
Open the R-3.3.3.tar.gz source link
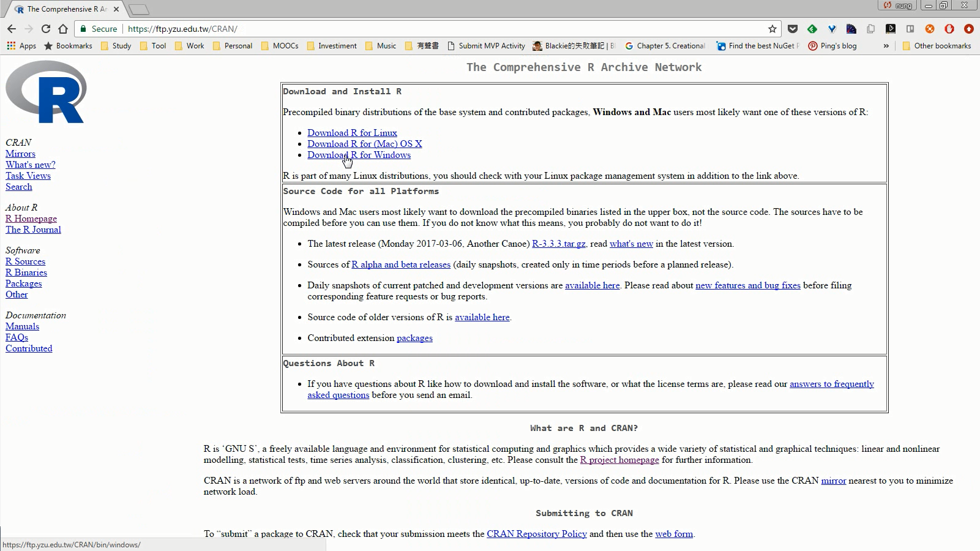click(x=558, y=244)
